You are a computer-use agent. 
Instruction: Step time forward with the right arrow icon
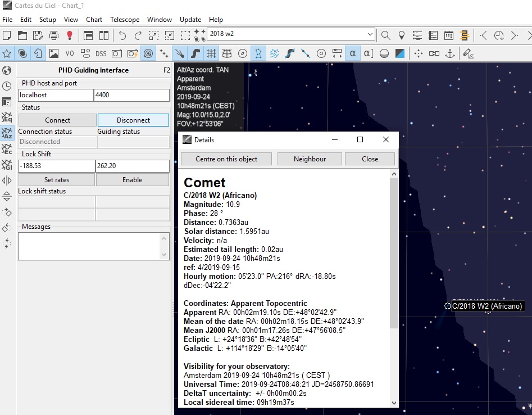515,35
